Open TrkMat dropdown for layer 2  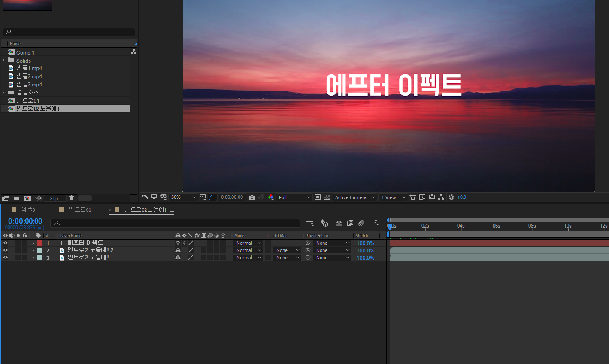[287, 250]
